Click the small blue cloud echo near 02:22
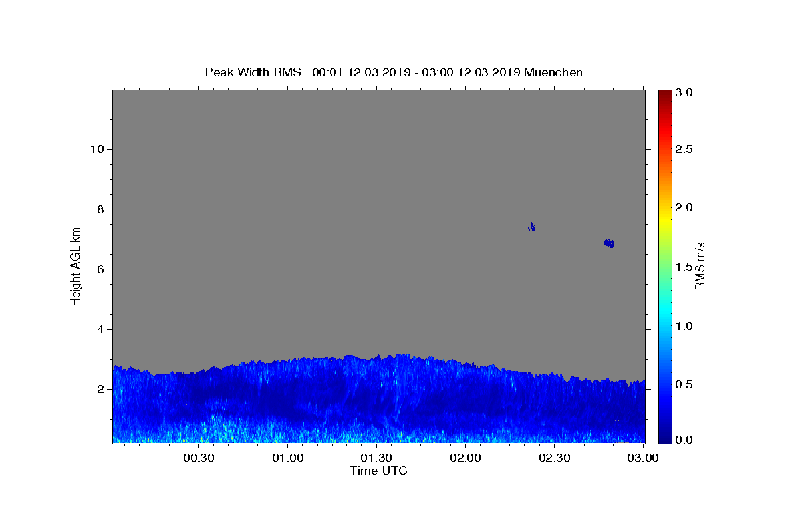 click(531, 227)
